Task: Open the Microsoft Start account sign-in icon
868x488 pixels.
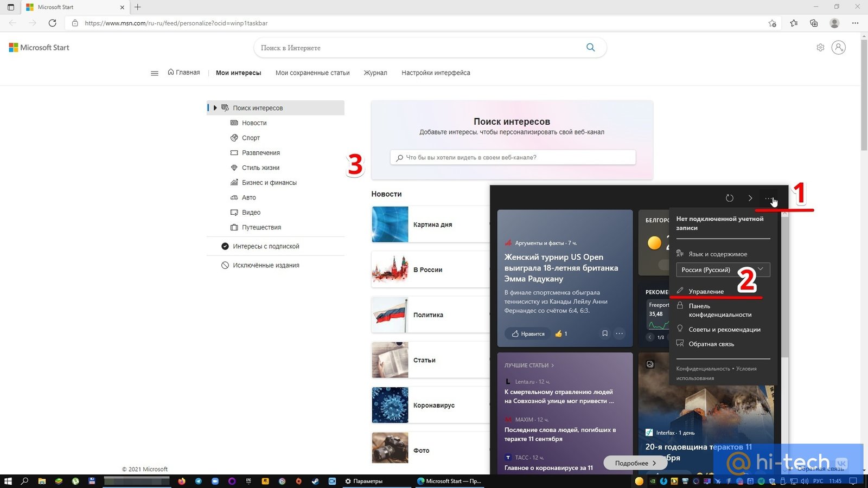Action: (839, 47)
